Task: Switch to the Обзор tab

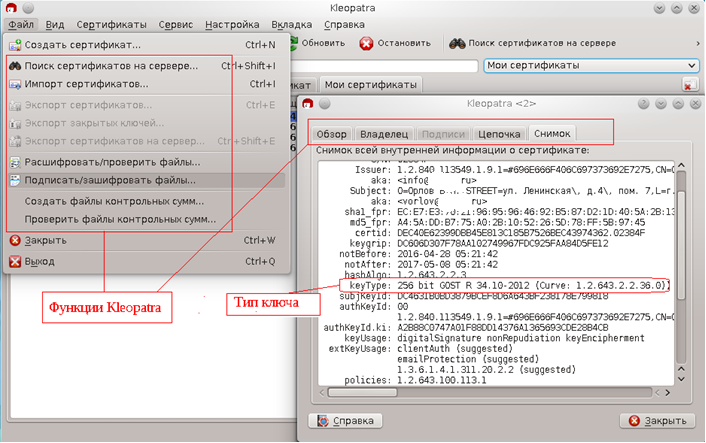Action: (x=331, y=134)
